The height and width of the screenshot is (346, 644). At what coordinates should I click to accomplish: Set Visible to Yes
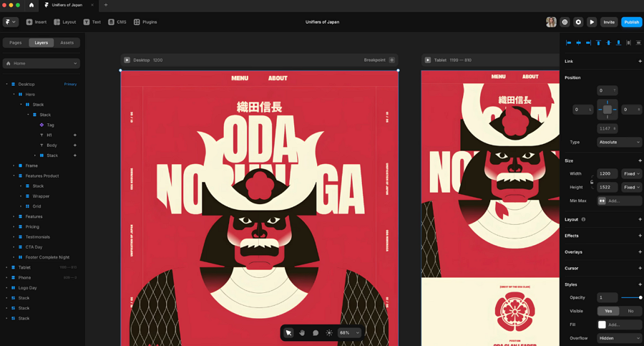[608, 311]
